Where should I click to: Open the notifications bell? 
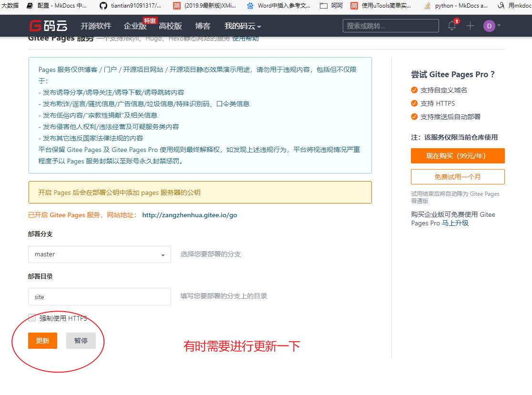[x=452, y=26]
